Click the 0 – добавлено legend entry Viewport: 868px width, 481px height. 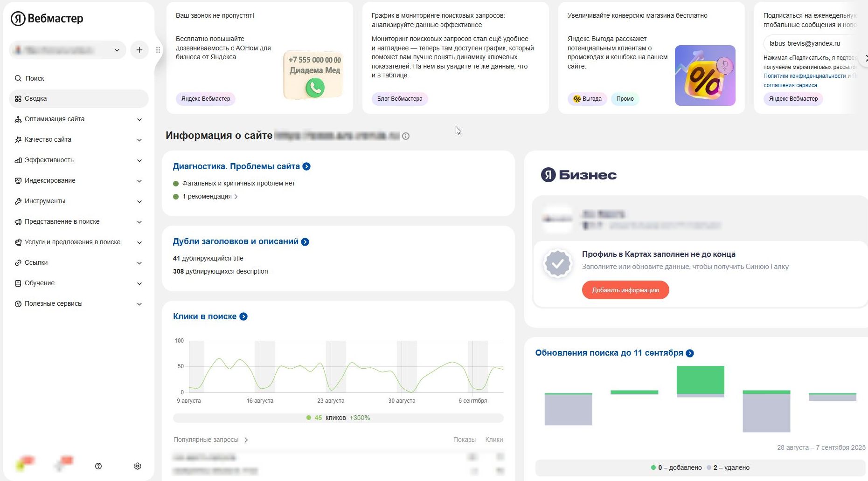pyautogui.click(x=676, y=467)
